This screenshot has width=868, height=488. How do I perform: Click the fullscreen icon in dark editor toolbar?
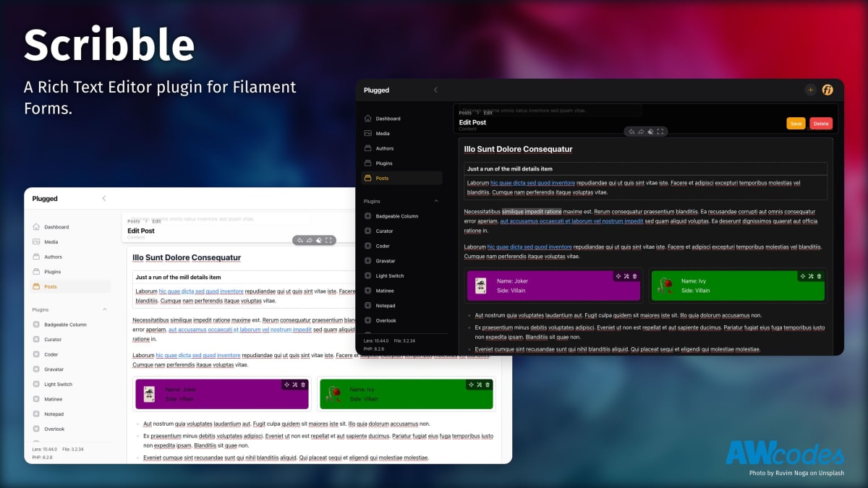[660, 132]
